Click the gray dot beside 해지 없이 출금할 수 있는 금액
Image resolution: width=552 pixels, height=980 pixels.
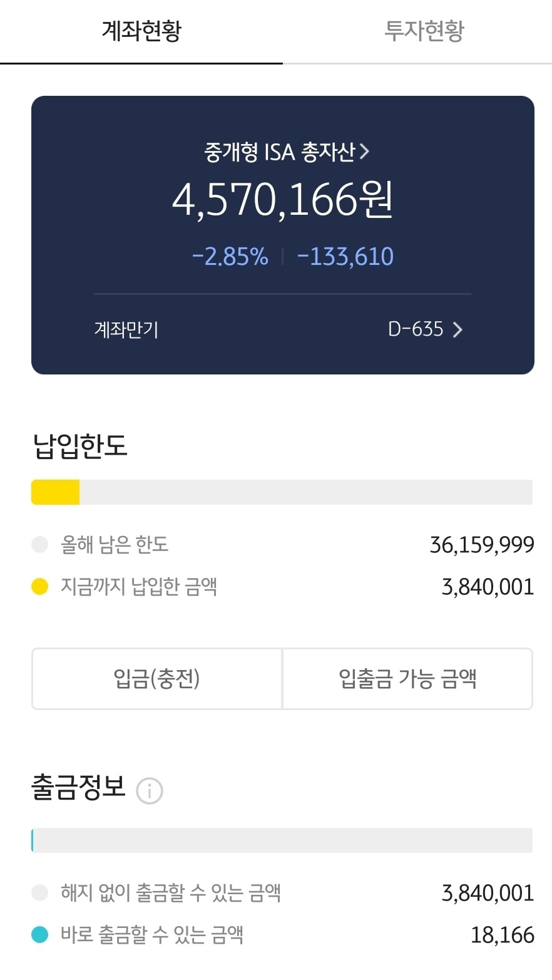tap(39, 892)
